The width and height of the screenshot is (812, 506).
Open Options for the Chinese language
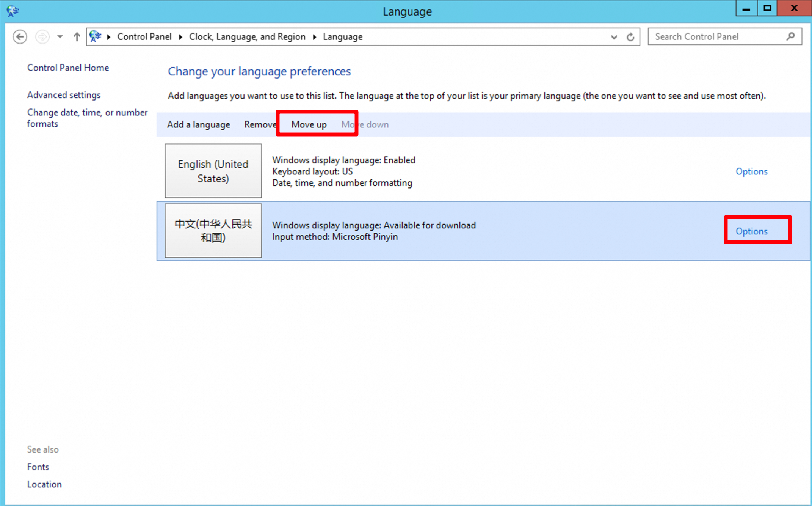(x=752, y=231)
